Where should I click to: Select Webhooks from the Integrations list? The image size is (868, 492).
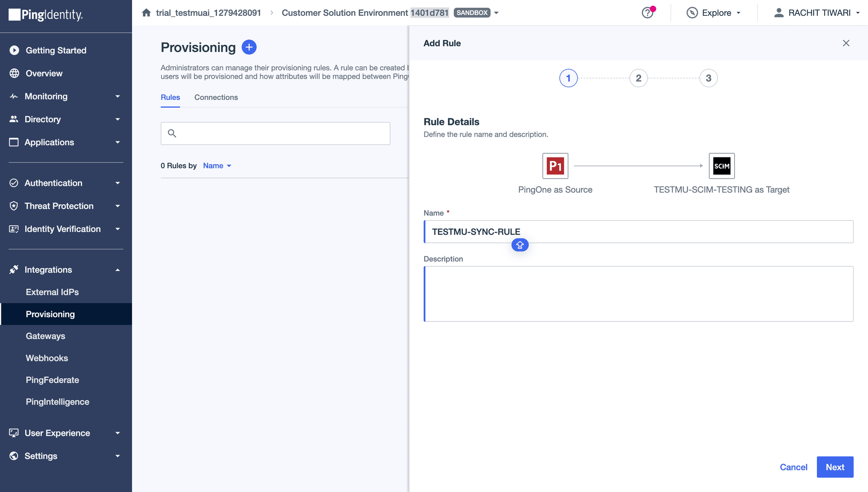(47, 358)
